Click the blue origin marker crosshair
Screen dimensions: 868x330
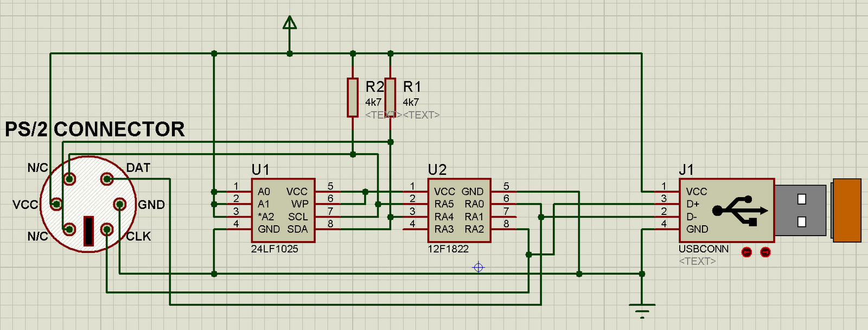click(478, 268)
